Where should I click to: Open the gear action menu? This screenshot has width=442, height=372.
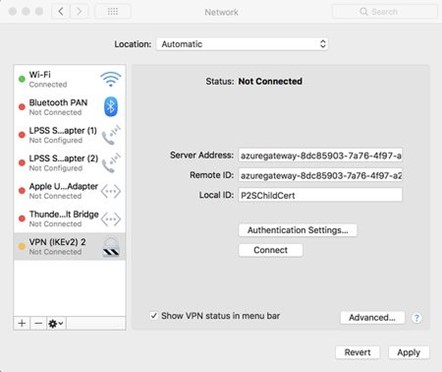pos(56,323)
